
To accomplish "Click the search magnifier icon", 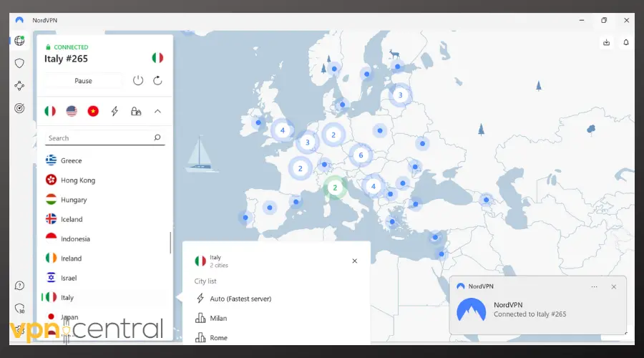I will 157,137.
